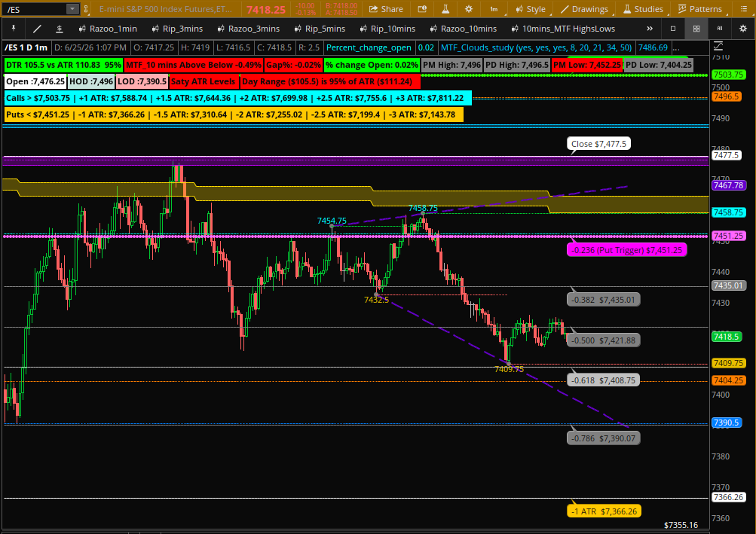Click the pin icon on the drawing toolbar
Image resolution: width=756 pixels, height=534 pixels.
pyautogui.click(x=14, y=29)
